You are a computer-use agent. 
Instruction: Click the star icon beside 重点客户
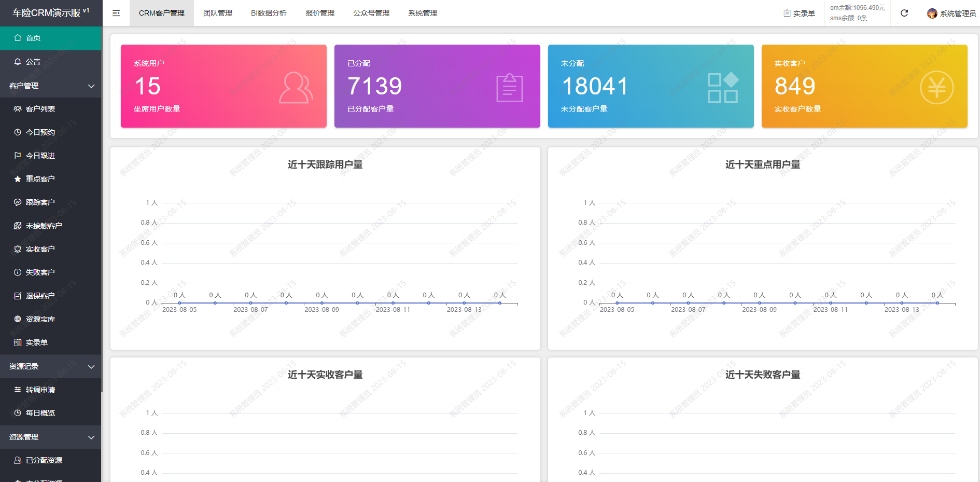[x=18, y=179]
